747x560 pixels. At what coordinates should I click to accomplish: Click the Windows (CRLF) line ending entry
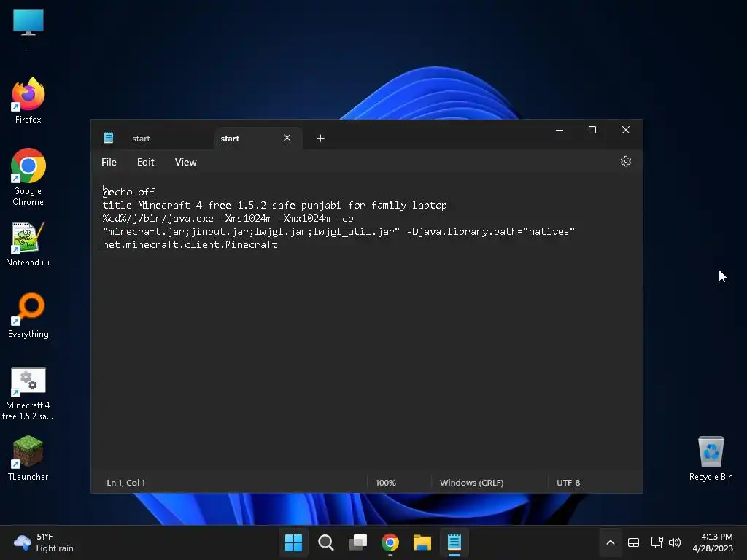point(471,483)
